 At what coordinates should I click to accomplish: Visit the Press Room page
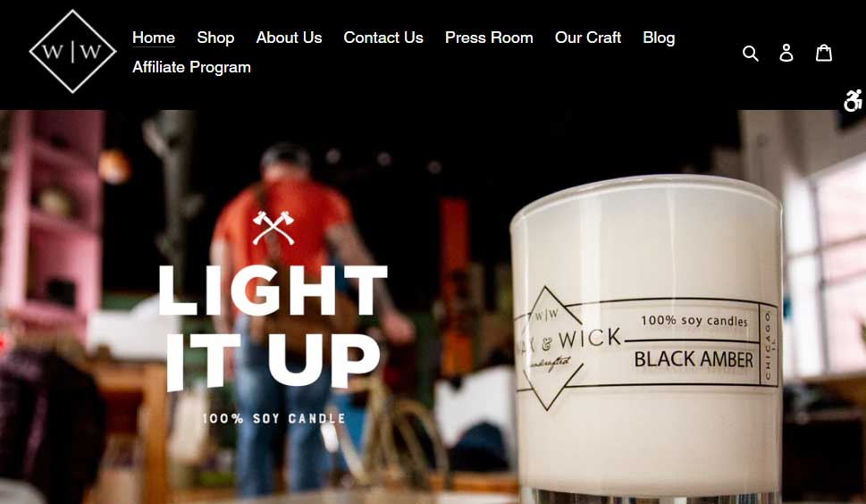point(489,38)
